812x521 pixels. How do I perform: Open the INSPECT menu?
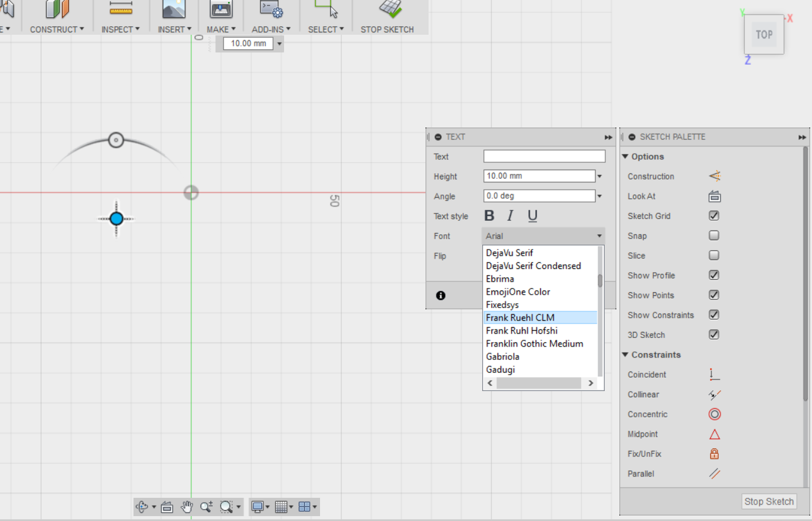(120, 29)
